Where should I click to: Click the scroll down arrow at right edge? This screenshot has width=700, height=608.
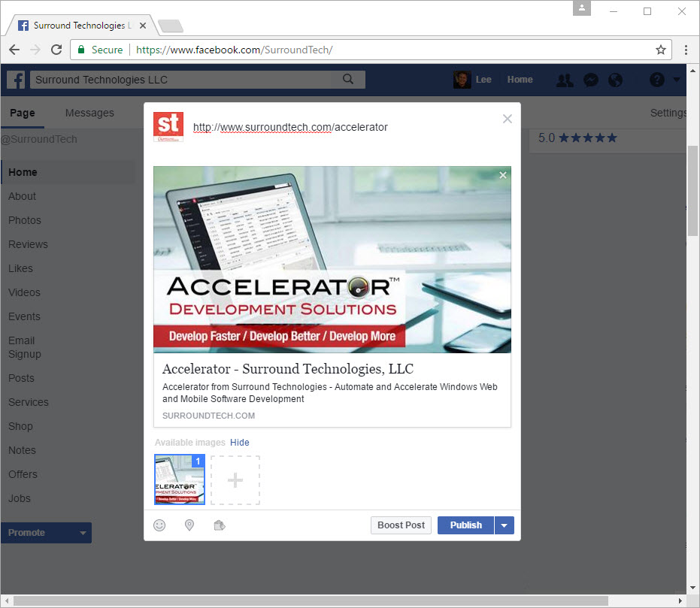tap(693, 588)
